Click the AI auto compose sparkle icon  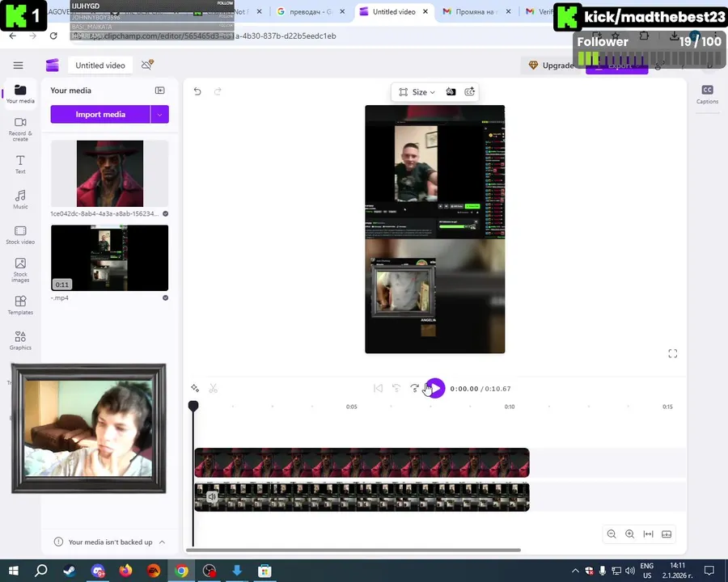pos(195,388)
